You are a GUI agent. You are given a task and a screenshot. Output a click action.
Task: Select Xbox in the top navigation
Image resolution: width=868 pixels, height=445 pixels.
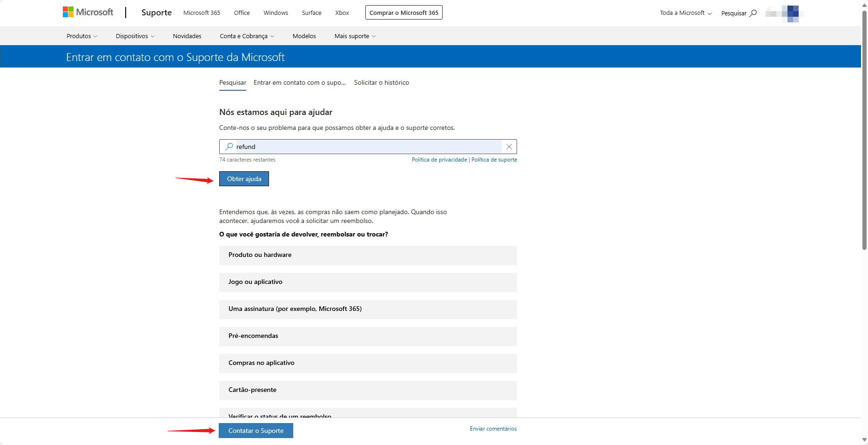coord(342,13)
